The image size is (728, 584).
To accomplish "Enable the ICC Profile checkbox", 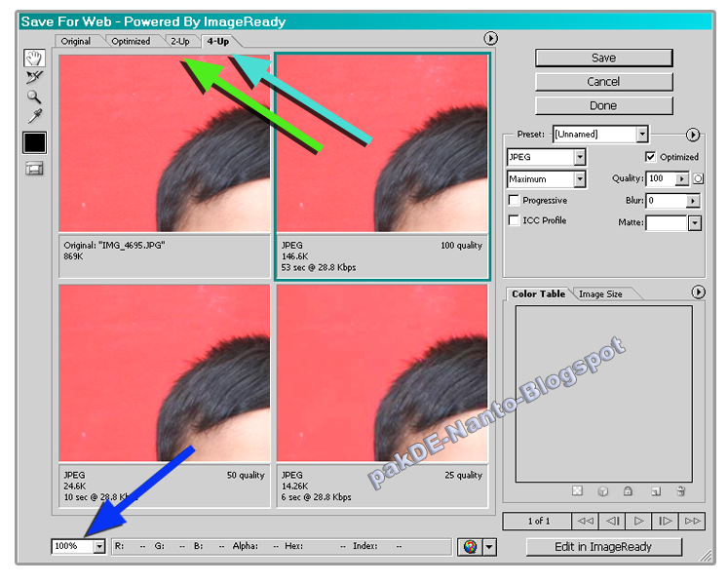I will coord(514,220).
